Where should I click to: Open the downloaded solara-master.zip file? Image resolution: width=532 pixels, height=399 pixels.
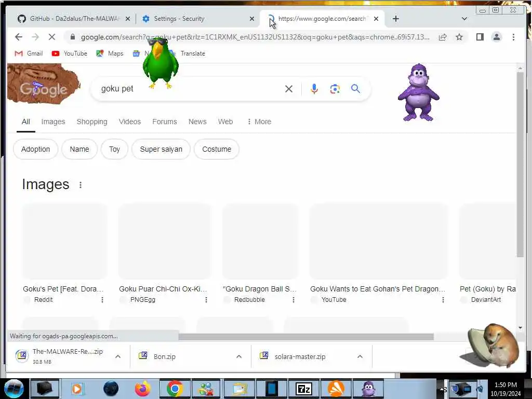(x=300, y=356)
